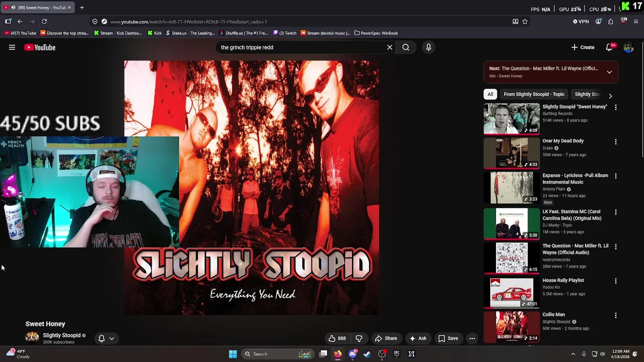Open Steam from the taskbar
644x362 pixels.
pos(367,354)
